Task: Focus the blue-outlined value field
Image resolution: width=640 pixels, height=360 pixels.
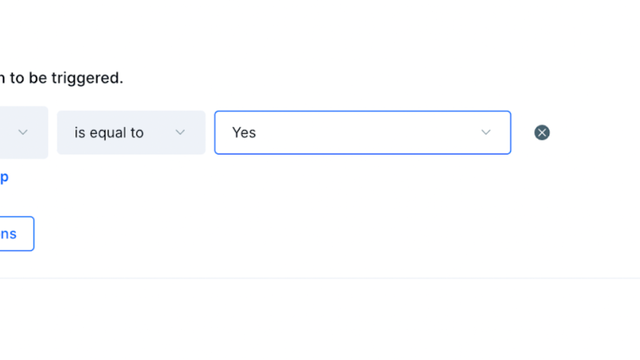Action: coord(362,133)
